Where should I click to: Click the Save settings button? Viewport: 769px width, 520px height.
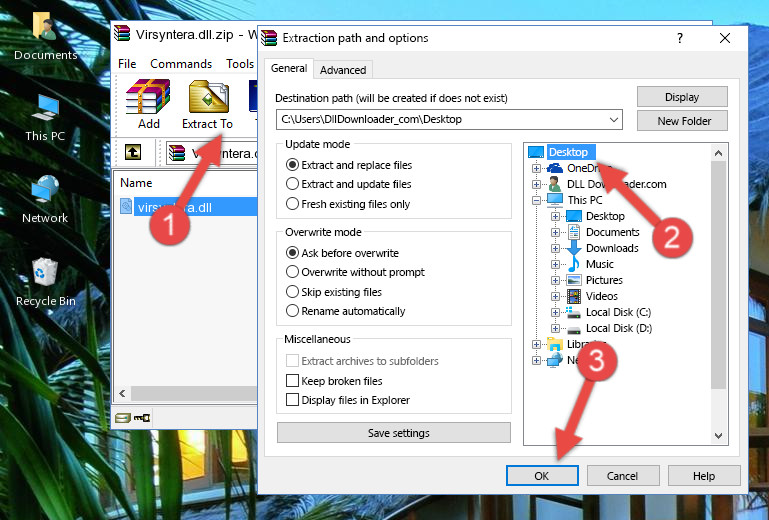[x=394, y=433]
